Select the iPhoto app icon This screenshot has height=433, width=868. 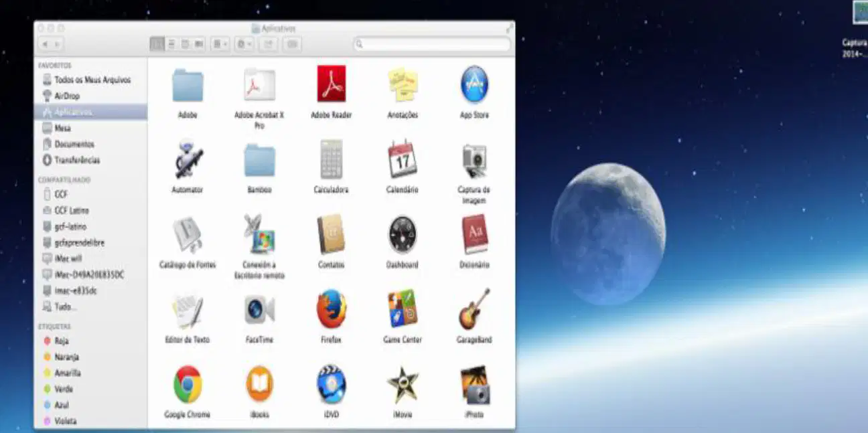[474, 384]
